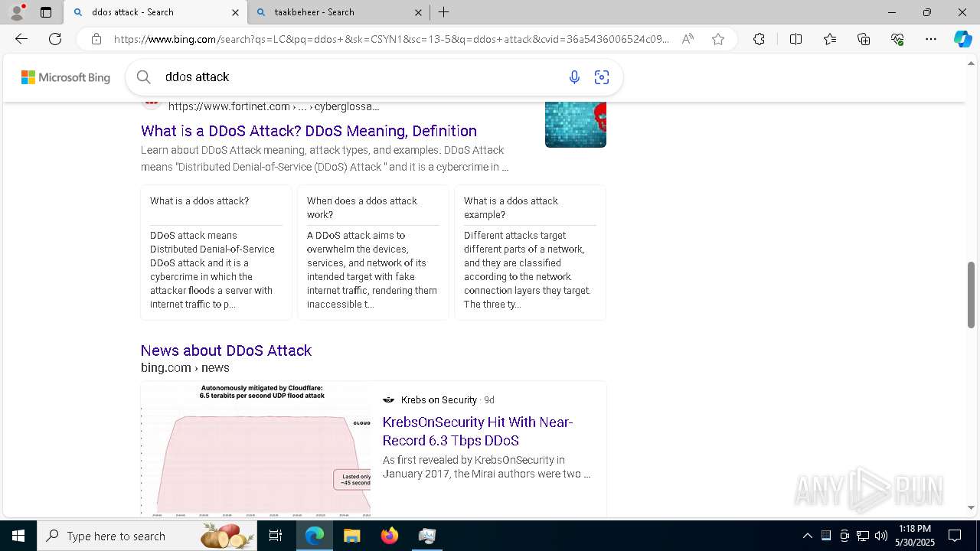Screen dimensions: 980x551
Task: Click the Bing search magnifier icon
Action: click(x=143, y=77)
